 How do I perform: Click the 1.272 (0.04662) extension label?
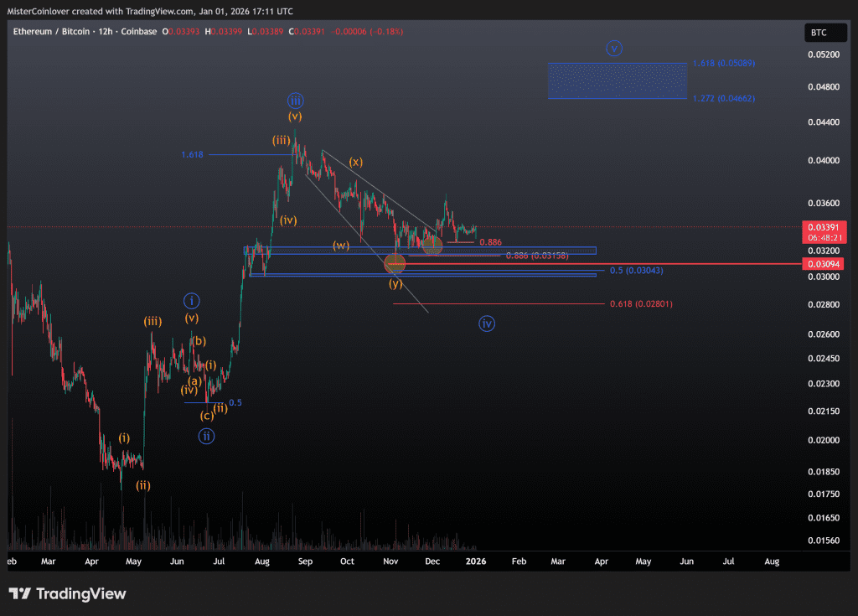[x=724, y=99]
